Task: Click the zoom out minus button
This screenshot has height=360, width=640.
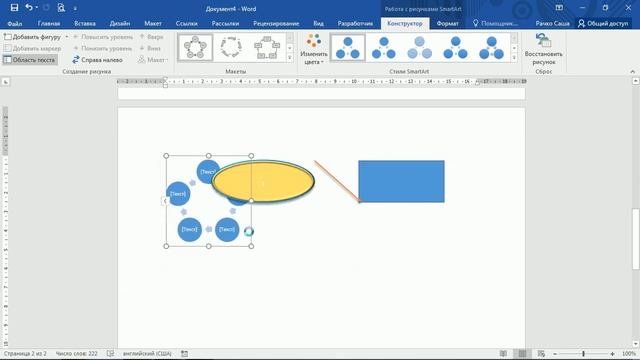Action: click(555, 354)
